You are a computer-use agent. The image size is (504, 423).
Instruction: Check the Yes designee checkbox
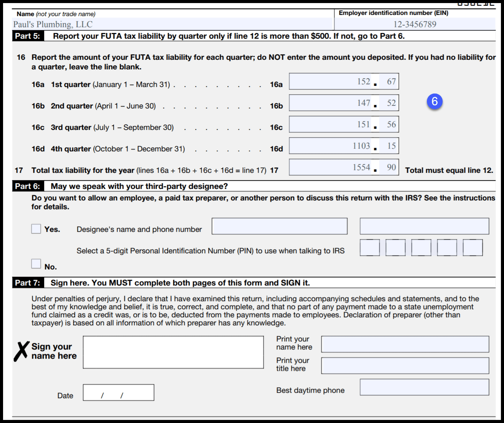36,229
